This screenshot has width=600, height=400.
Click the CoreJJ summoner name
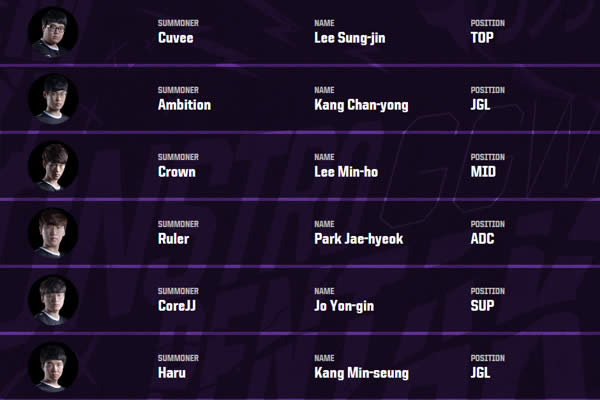180,306
